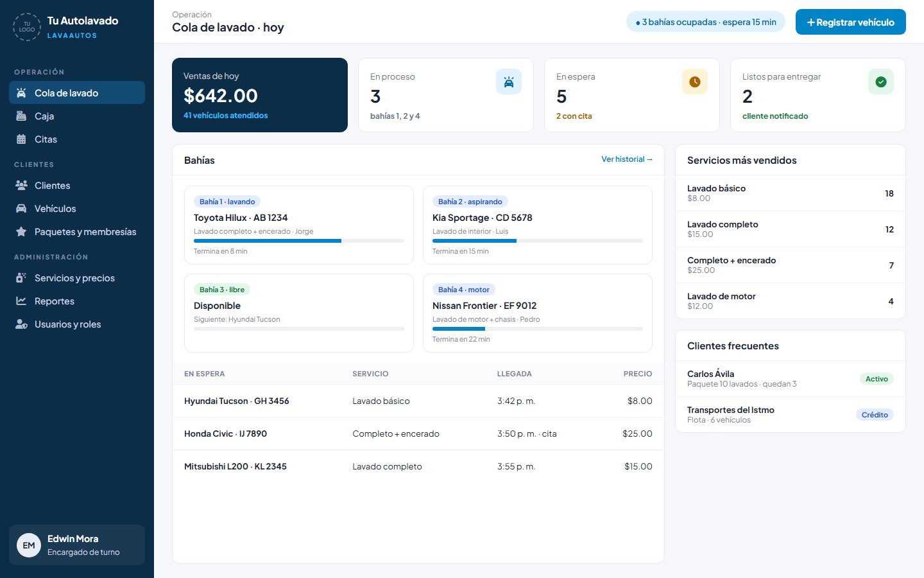Select the Honda Civic · IJ 7890 row
This screenshot has width=924, height=578.
pos(418,433)
